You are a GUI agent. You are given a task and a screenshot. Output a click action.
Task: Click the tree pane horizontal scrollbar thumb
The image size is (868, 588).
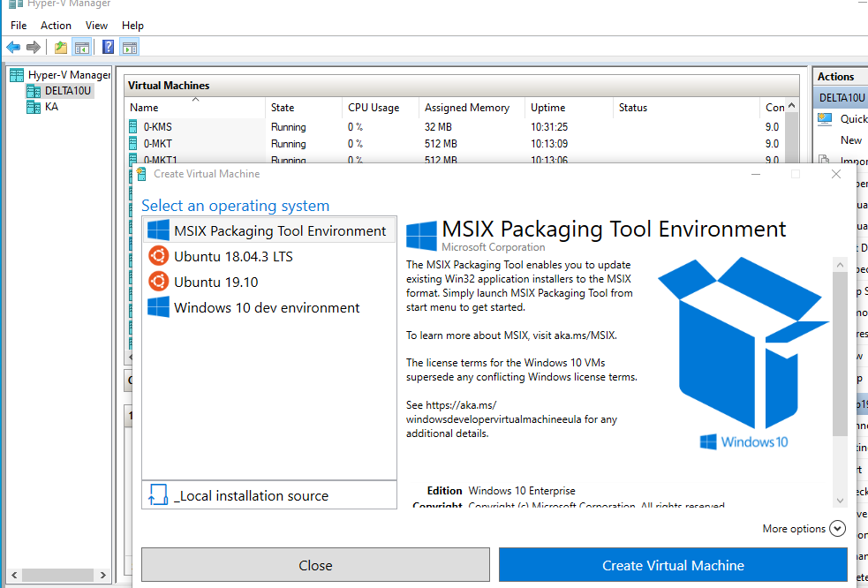(57, 576)
